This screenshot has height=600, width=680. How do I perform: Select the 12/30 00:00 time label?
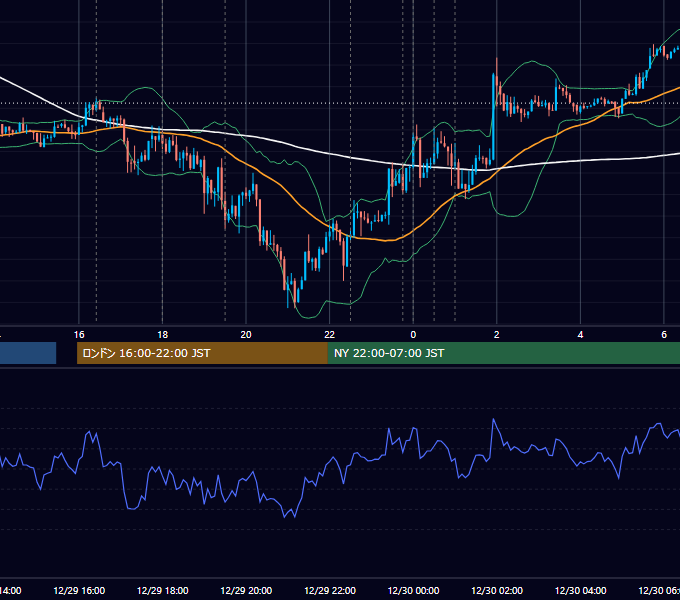413,590
